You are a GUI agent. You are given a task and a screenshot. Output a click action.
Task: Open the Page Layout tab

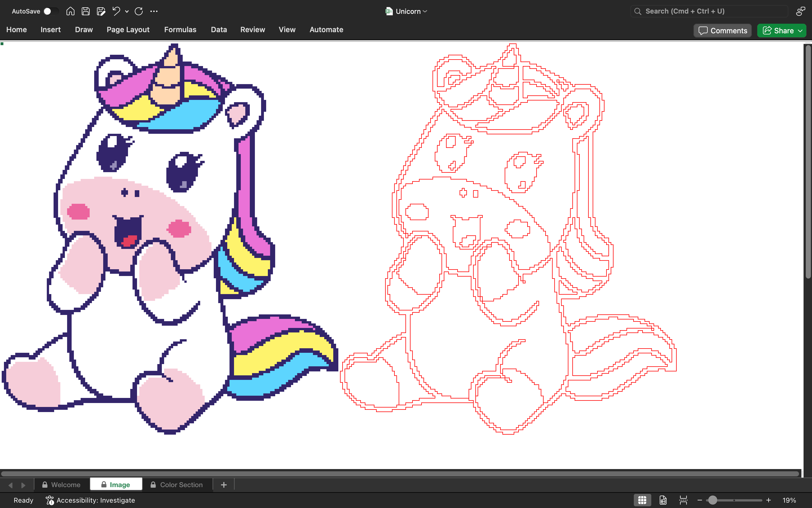(x=128, y=30)
